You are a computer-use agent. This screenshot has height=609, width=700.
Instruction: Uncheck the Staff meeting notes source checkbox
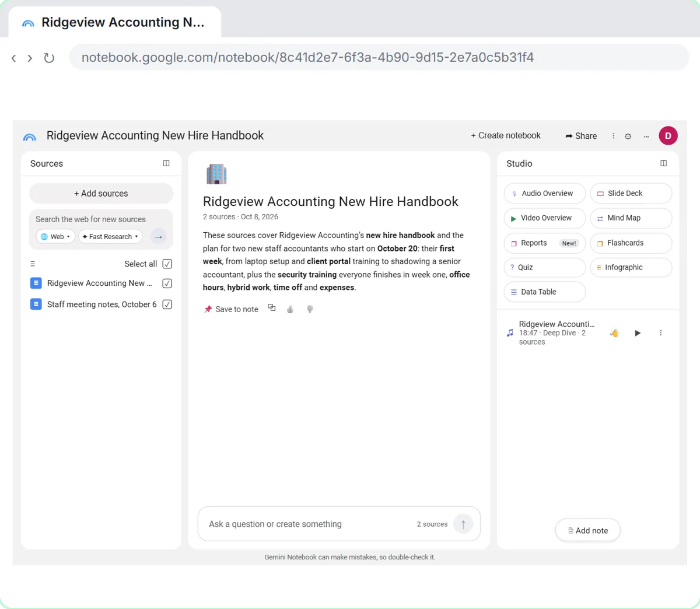pyautogui.click(x=167, y=304)
